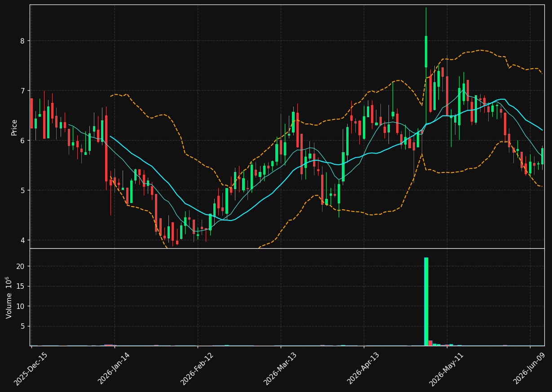Click the 2026-Mar-13 date label
The width and height of the screenshot is (552, 392).
point(280,369)
